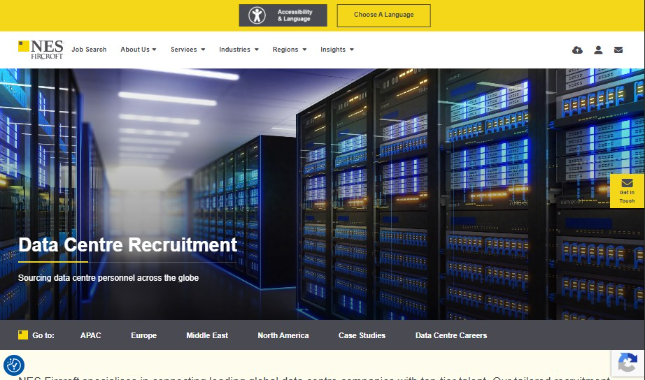Click the Data Centre Recruitment heading
The height and width of the screenshot is (380, 645).
[x=128, y=245]
